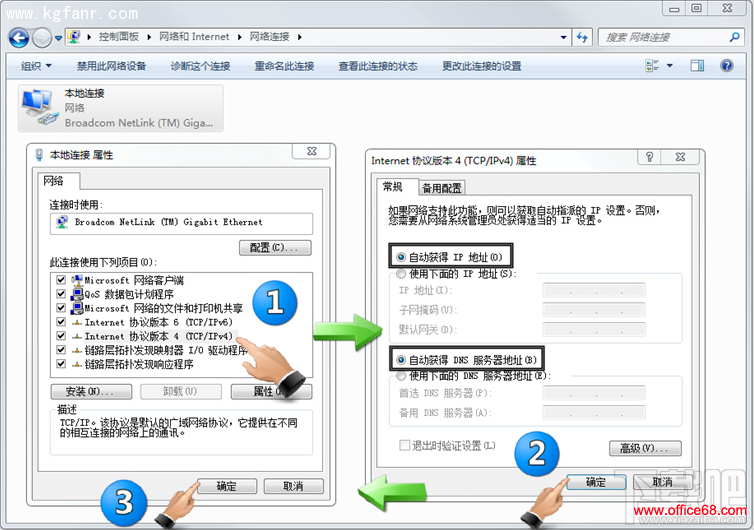Toggle Microsoft 网络客户端 checkbox
Image resolution: width=754 pixels, height=530 pixels.
(61, 280)
